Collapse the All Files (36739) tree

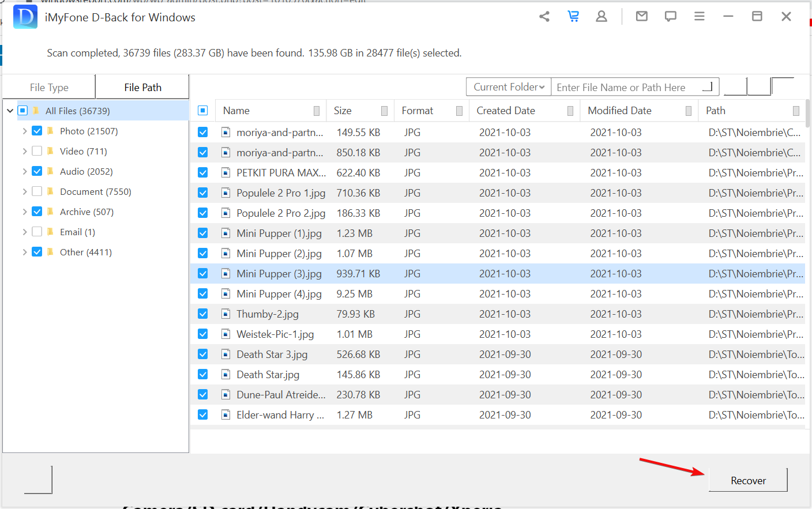click(x=10, y=111)
